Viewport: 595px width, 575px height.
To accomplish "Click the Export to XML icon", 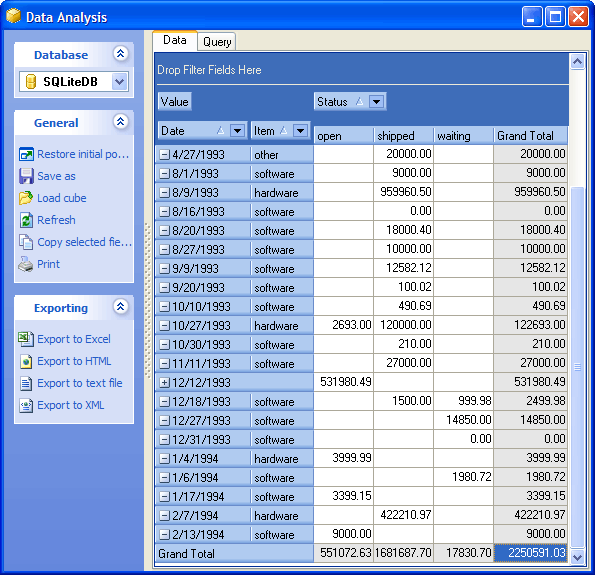I will pos(26,405).
